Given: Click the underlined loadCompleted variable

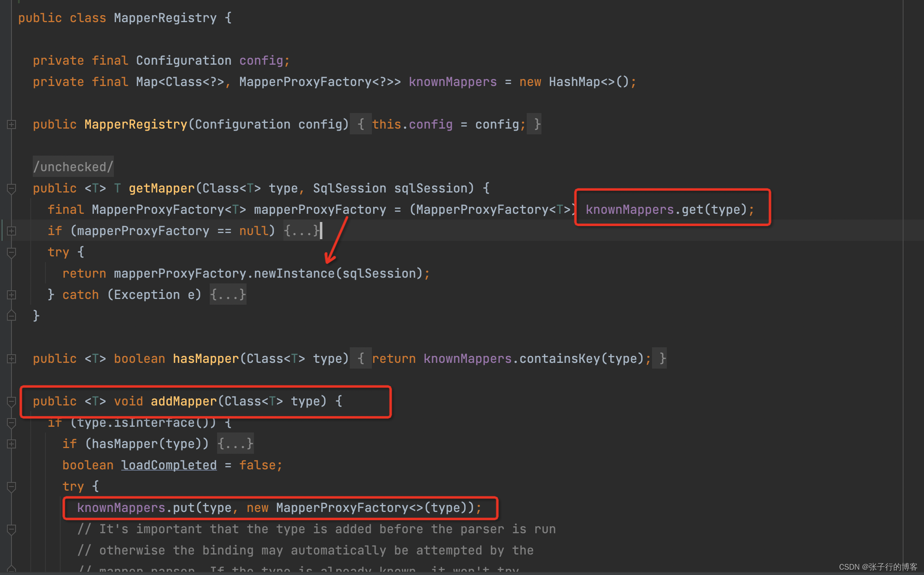Looking at the screenshot, I should [169, 465].
